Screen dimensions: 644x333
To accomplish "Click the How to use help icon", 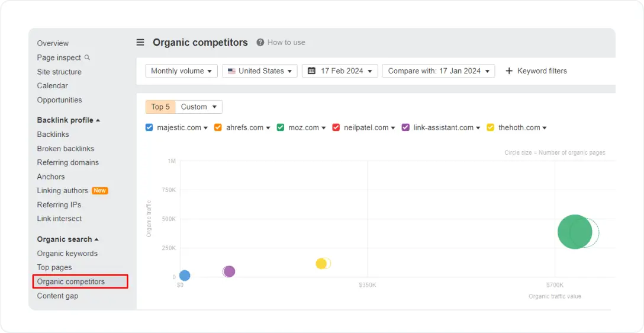I will point(260,43).
